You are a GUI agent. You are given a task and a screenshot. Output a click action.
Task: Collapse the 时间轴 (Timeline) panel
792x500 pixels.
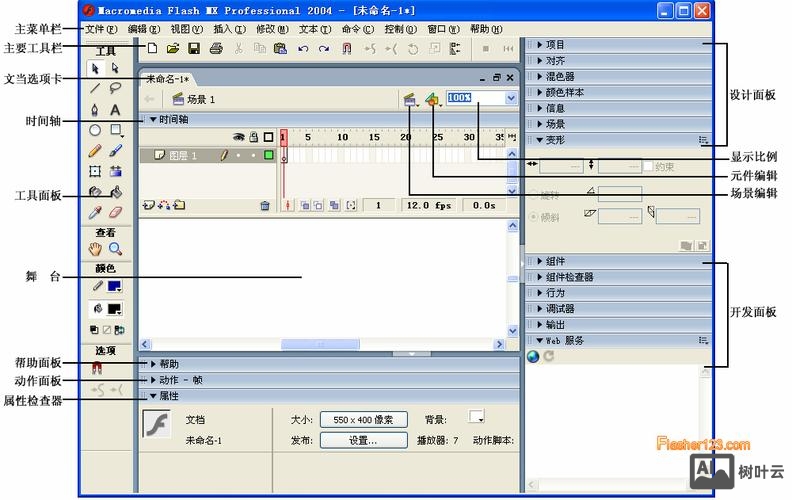(x=153, y=119)
